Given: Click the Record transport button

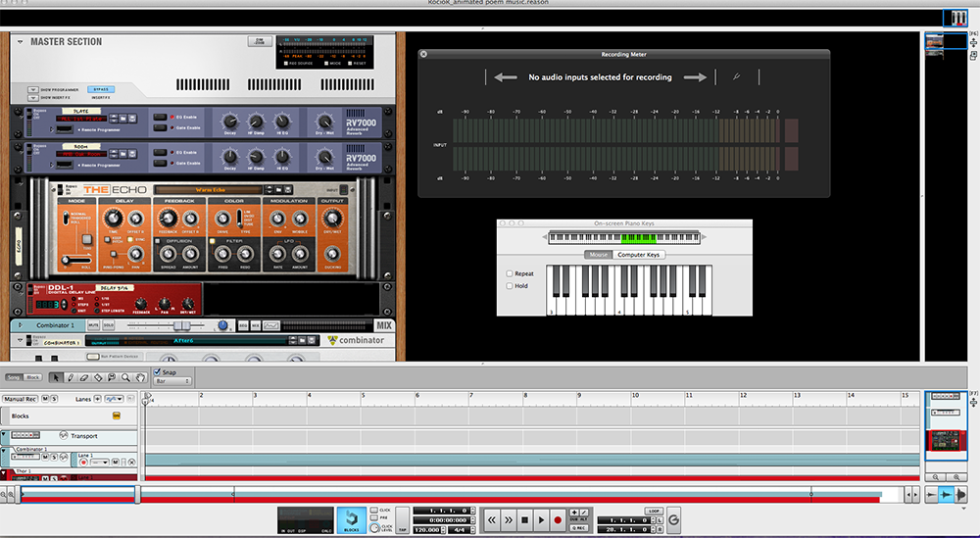Looking at the screenshot, I should [x=558, y=520].
